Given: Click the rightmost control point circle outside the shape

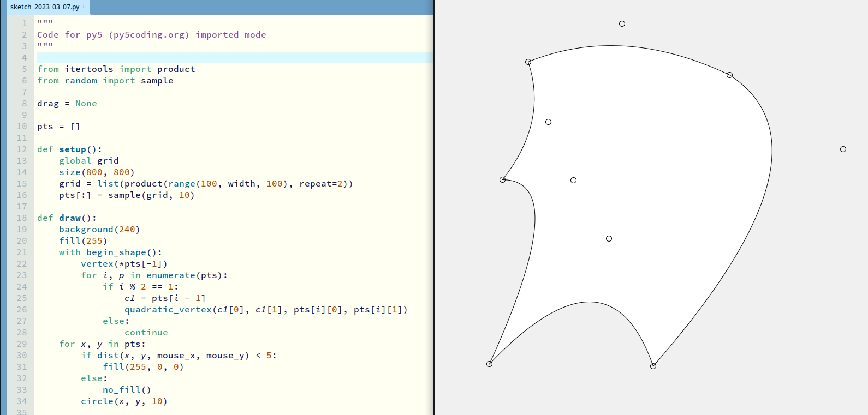Looking at the screenshot, I should click(x=843, y=149).
